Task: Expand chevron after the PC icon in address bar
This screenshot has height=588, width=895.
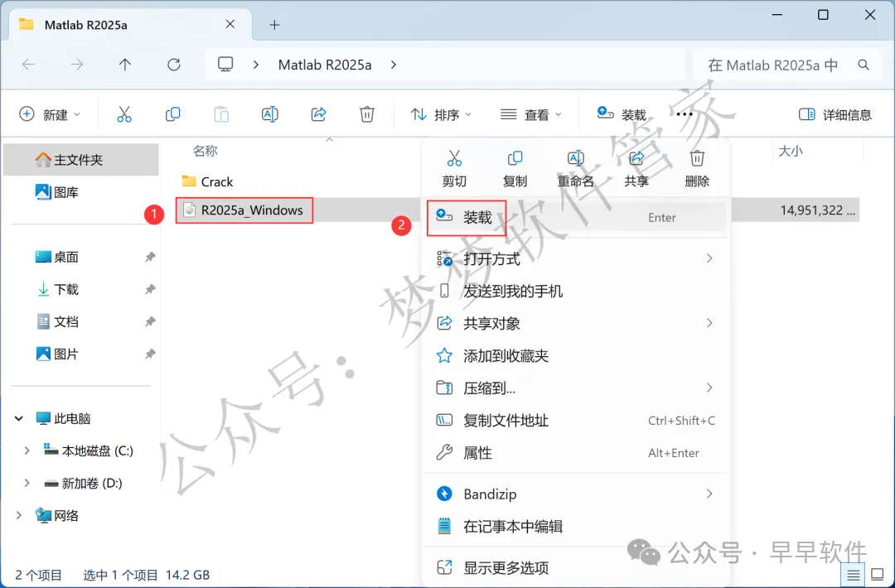Action: coord(256,65)
